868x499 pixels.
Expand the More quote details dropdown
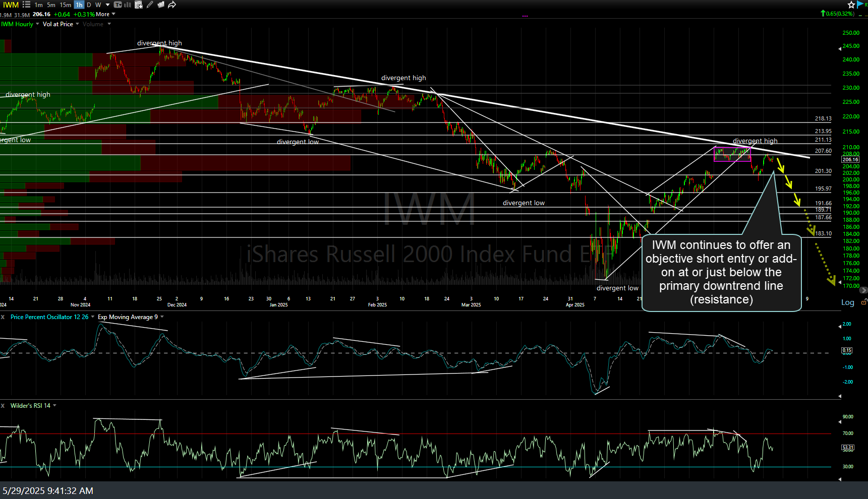coord(113,14)
